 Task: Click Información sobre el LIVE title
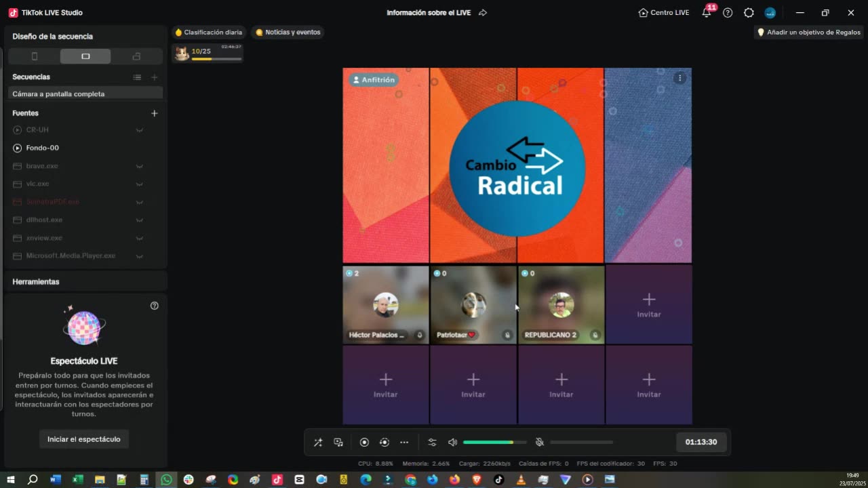[429, 13]
